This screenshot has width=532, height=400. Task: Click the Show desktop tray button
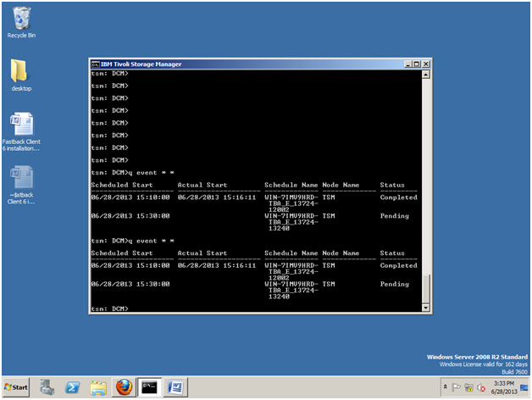click(x=524, y=387)
